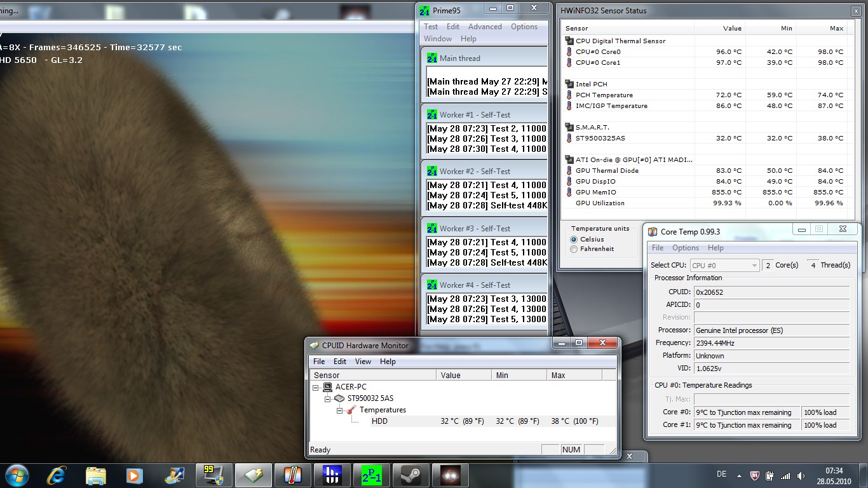Open Prime95 Help menu
Image resolution: width=868 pixels, height=488 pixels.
[468, 39]
